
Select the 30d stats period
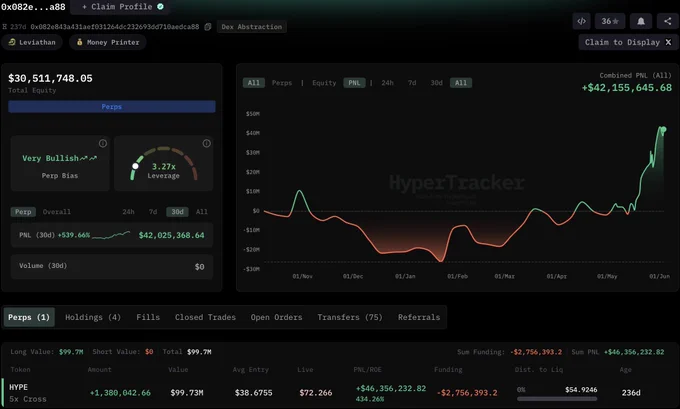(x=177, y=212)
